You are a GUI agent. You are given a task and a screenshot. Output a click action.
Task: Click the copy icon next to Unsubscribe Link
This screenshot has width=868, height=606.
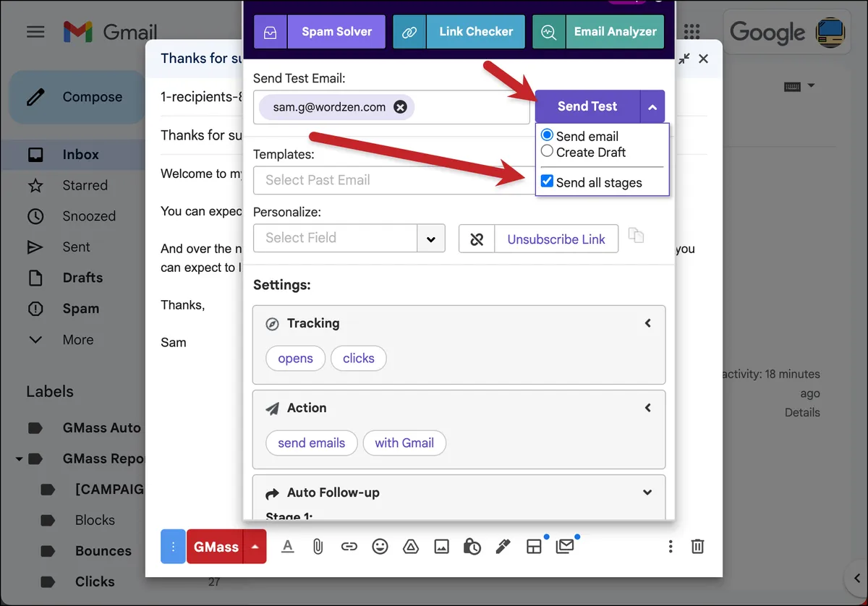(x=636, y=236)
